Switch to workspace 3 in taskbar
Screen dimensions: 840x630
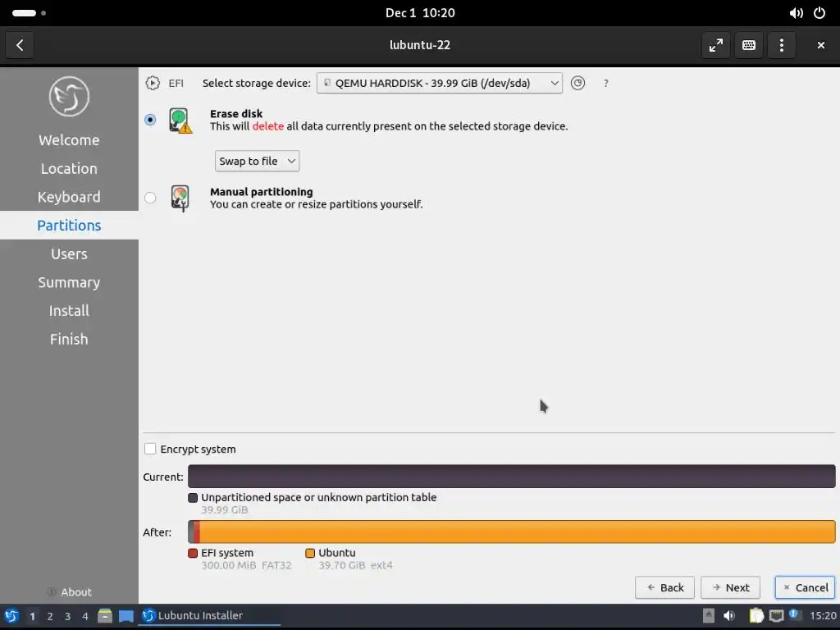(67, 617)
